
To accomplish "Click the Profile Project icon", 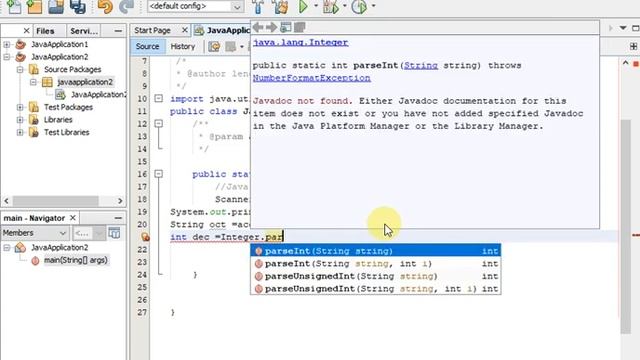I will [x=359, y=7].
